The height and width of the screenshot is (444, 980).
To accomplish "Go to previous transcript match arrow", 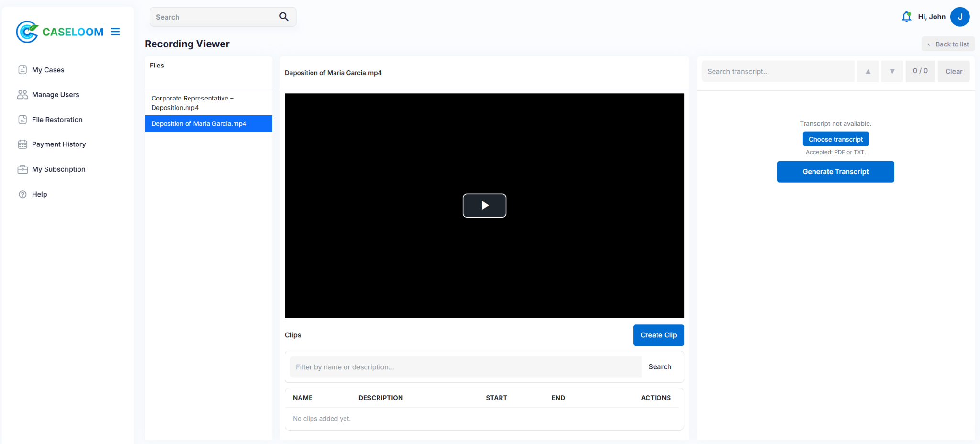I will point(868,71).
